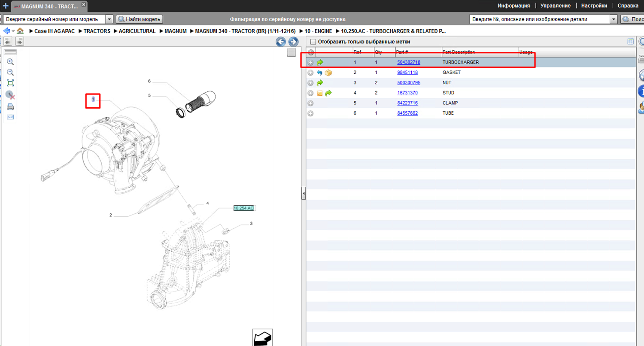644x346 pixels.
Task: Click the green arrow on the STUD row
Action: pyautogui.click(x=328, y=93)
